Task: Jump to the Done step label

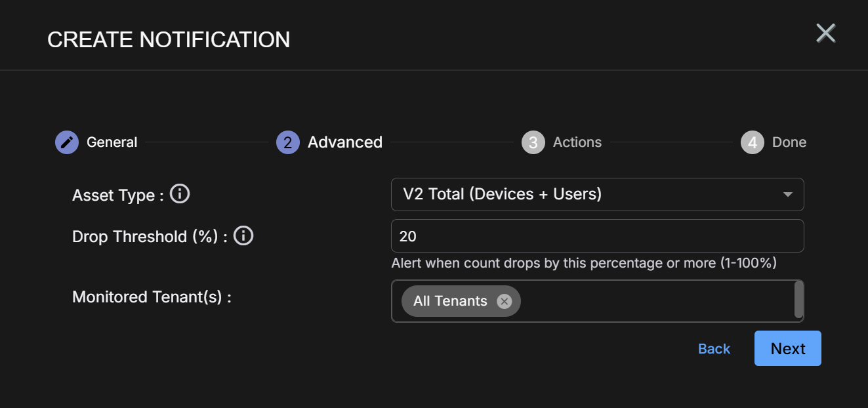Action: [789, 142]
